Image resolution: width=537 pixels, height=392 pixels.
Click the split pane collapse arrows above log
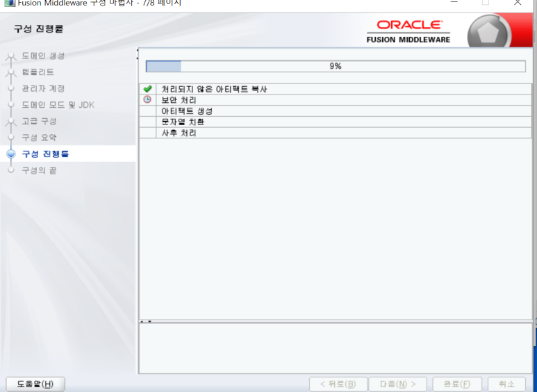pos(146,321)
